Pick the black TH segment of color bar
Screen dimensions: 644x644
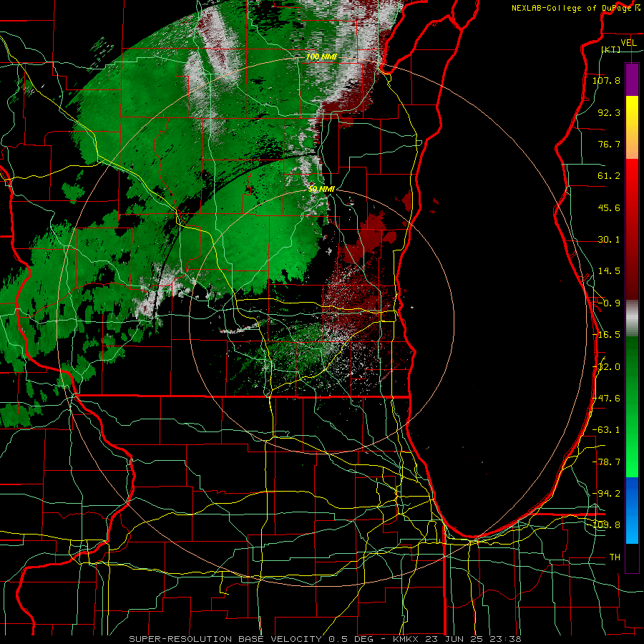tap(632, 557)
